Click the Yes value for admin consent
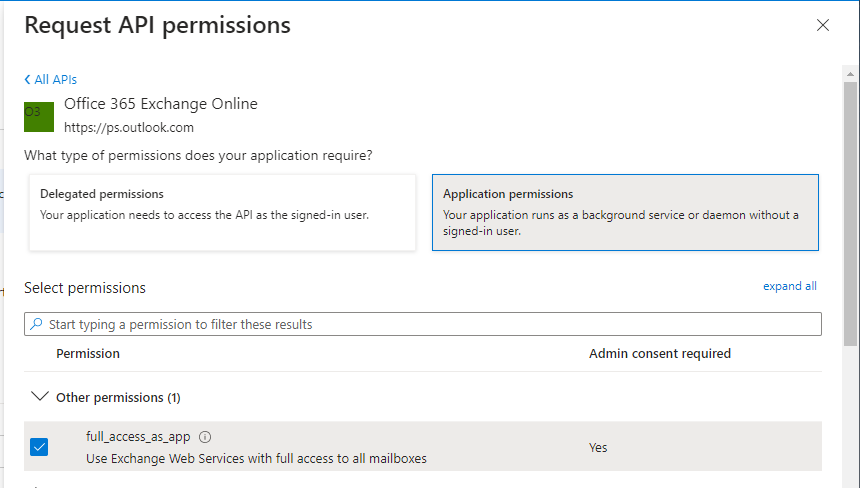 coord(598,447)
